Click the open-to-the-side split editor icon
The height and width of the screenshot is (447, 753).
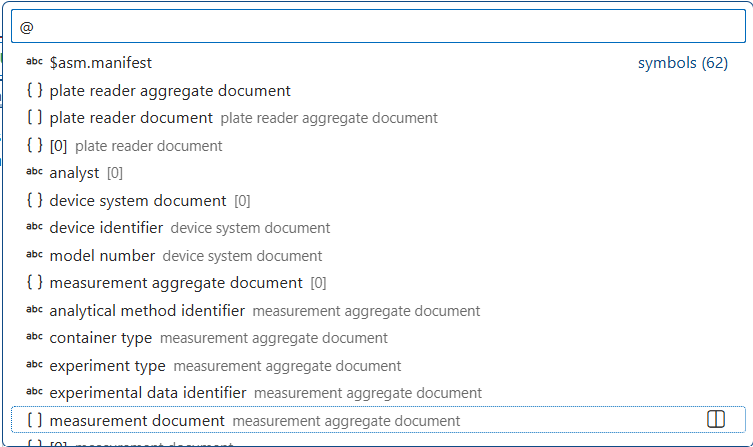pyautogui.click(x=716, y=420)
